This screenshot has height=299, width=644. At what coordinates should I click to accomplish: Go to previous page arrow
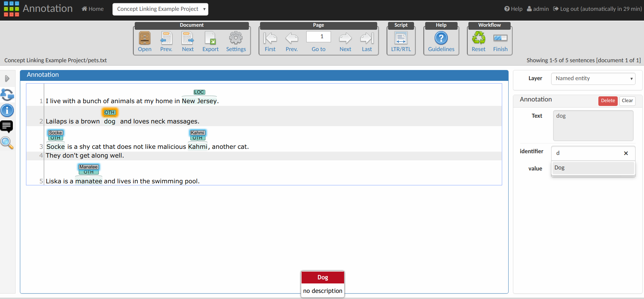coord(292,42)
